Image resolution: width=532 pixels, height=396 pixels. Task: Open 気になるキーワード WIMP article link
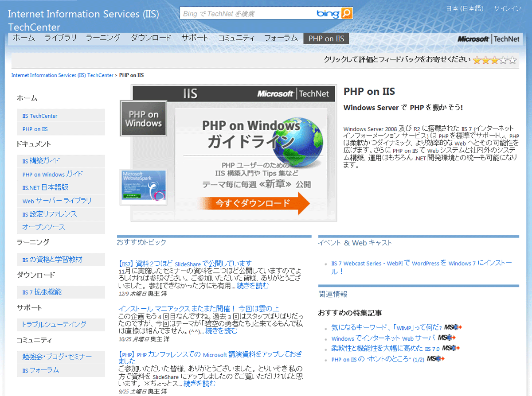(x=386, y=328)
